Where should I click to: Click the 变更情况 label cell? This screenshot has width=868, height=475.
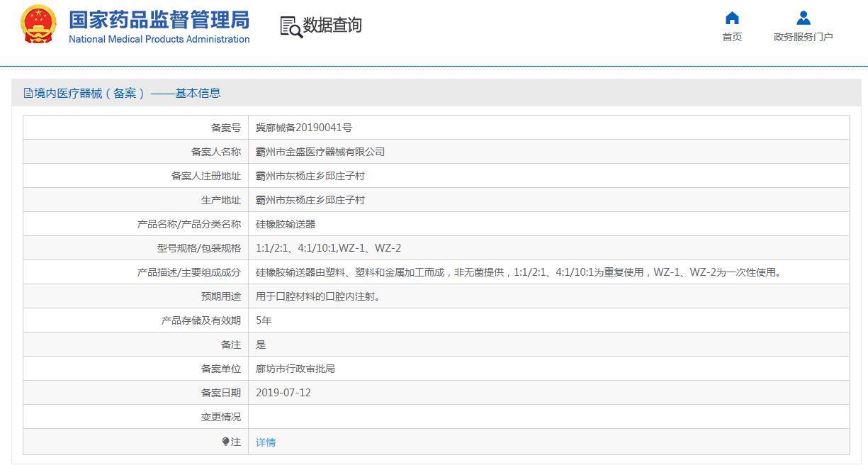(136, 417)
